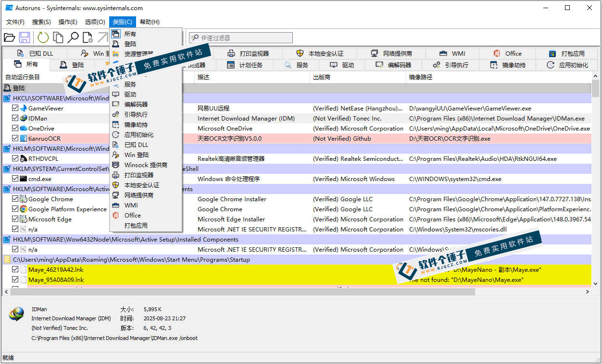This screenshot has width=602, height=364.
Task: Click the horizontal scrollbar right arrow
Action: coord(588,292)
